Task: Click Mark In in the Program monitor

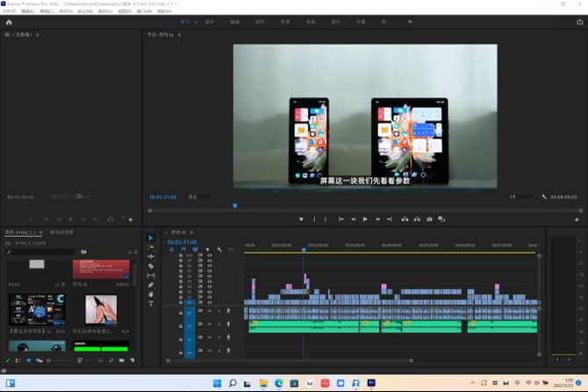Action: point(314,219)
